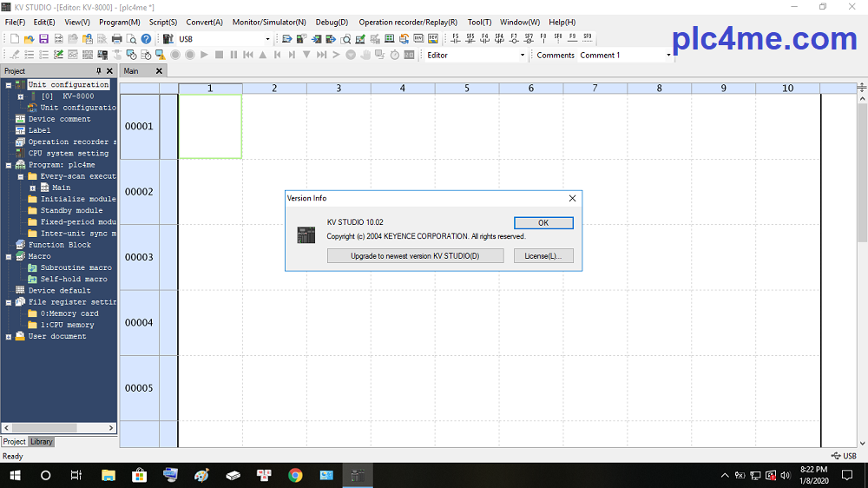Image resolution: width=868 pixels, height=488 pixels.
Task: Click OK in Version Info dialog
Action: pos(543,223)
